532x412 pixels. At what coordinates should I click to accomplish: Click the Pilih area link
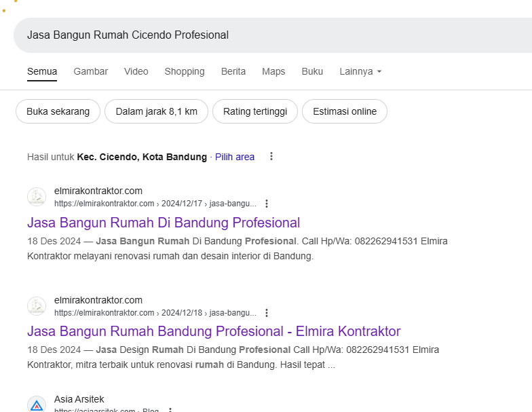click(235, 157)
